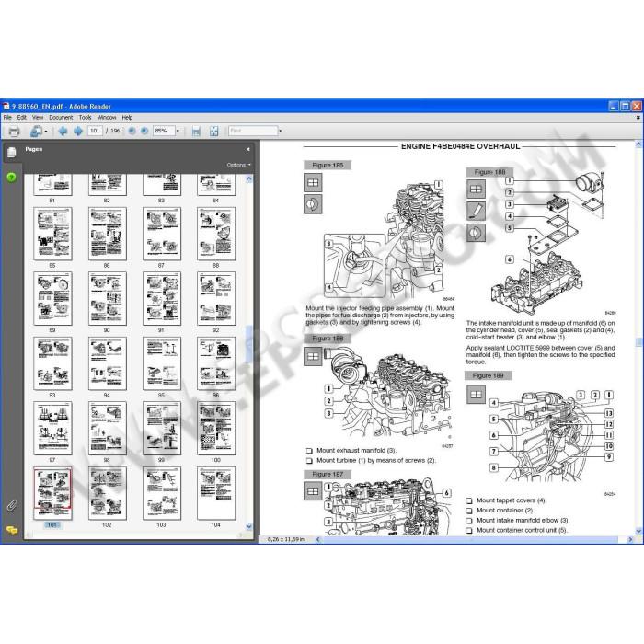Click thumbnail panel scroll-down arrow

(249, 526)
